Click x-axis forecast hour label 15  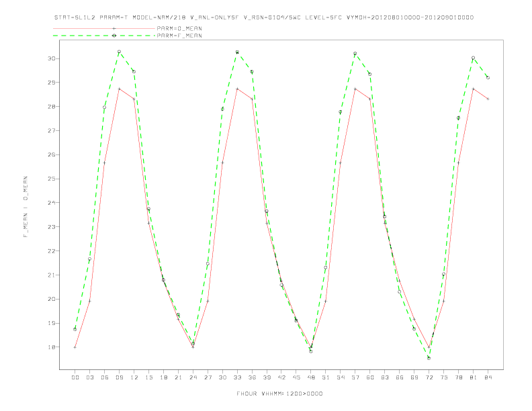point(148,377)
